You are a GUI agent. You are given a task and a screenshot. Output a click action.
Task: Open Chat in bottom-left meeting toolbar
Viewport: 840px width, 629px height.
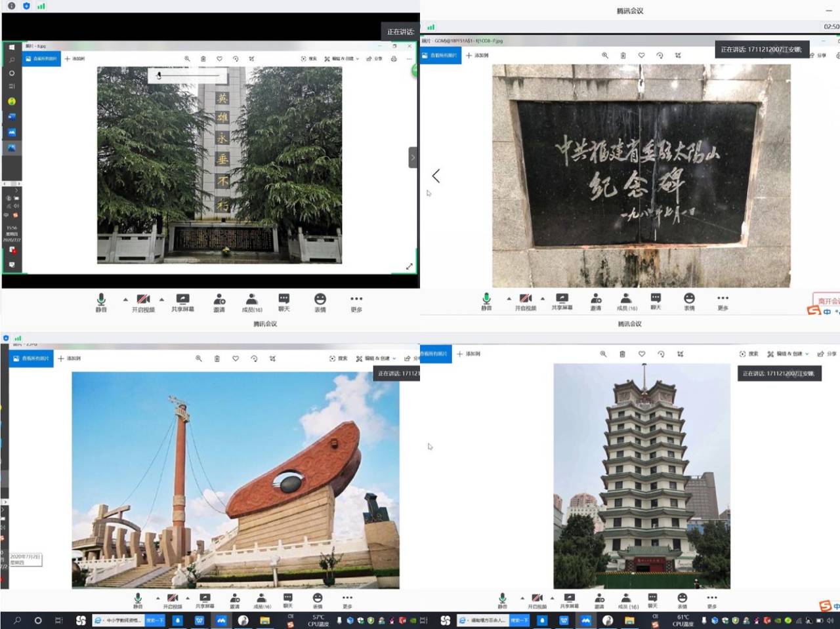point(287,600)
